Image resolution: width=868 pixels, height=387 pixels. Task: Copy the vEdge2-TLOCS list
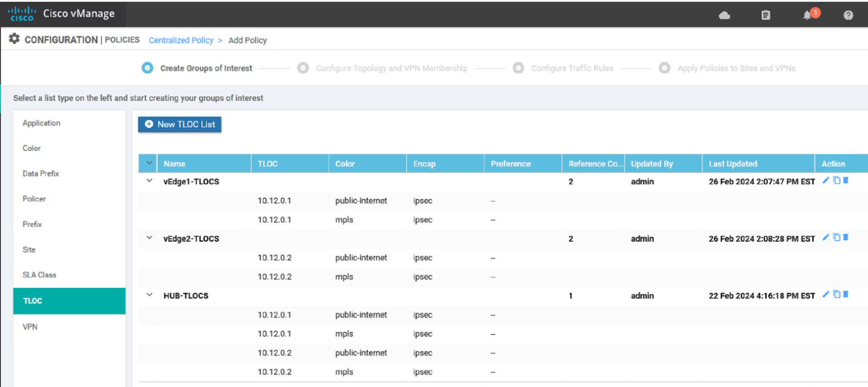(837, 237)
